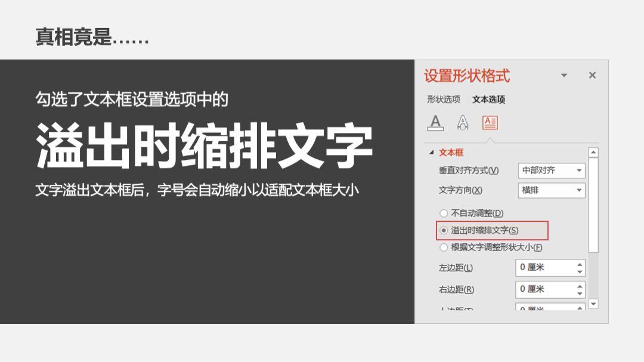Viewport: 644px width, 362px height.
Task: Decrease the 右边距 value with down arrow
Action: [x=580, y=293]
